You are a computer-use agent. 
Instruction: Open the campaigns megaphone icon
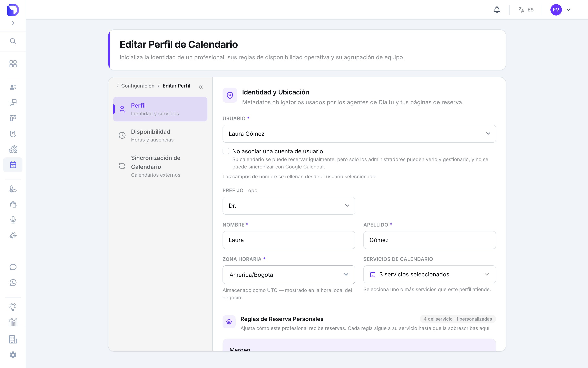point(13,235)
